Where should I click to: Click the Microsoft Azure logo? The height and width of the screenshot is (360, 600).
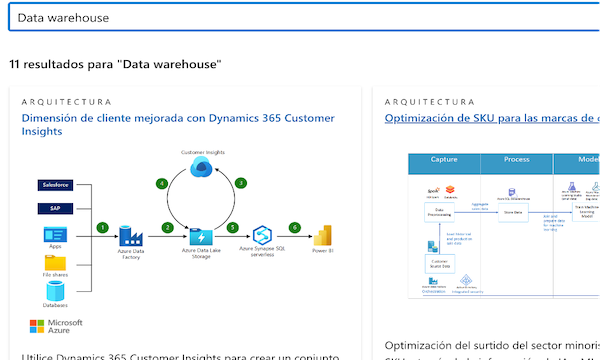[x=56, y=326]
